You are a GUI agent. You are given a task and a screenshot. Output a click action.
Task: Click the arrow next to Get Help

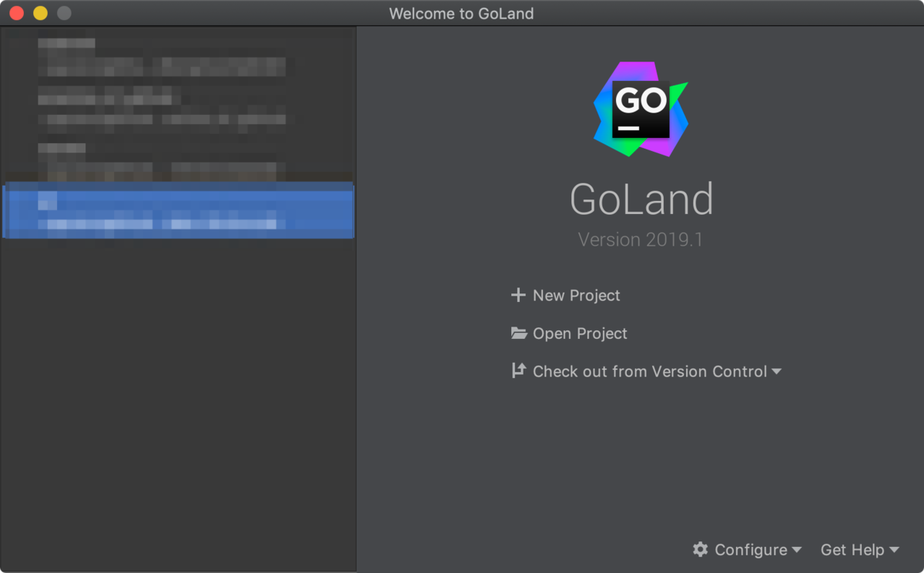coord(894,550)
